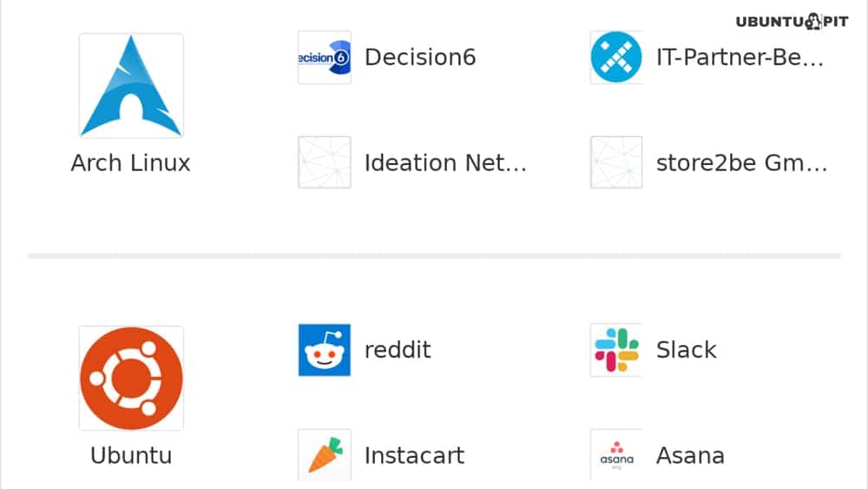Select the Asana logo icon
This screenshot has width=868, height=489.
point(616,454)
